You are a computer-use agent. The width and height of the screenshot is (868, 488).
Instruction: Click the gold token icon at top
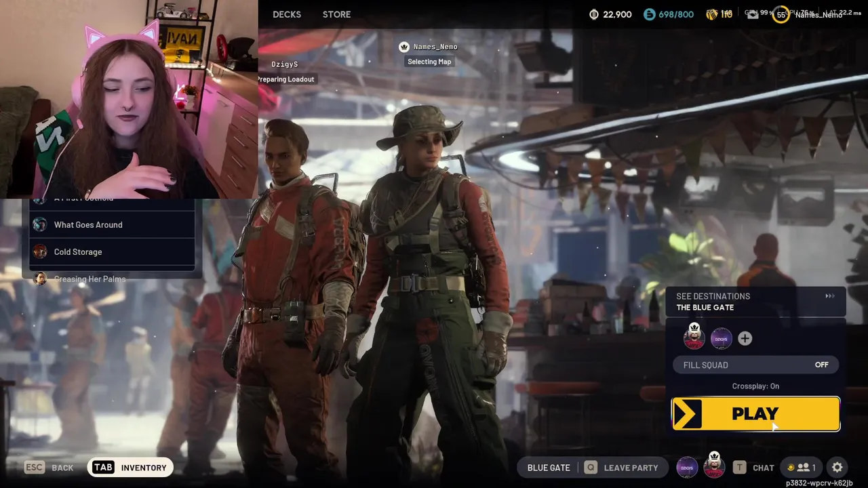[x=711, y=14]
